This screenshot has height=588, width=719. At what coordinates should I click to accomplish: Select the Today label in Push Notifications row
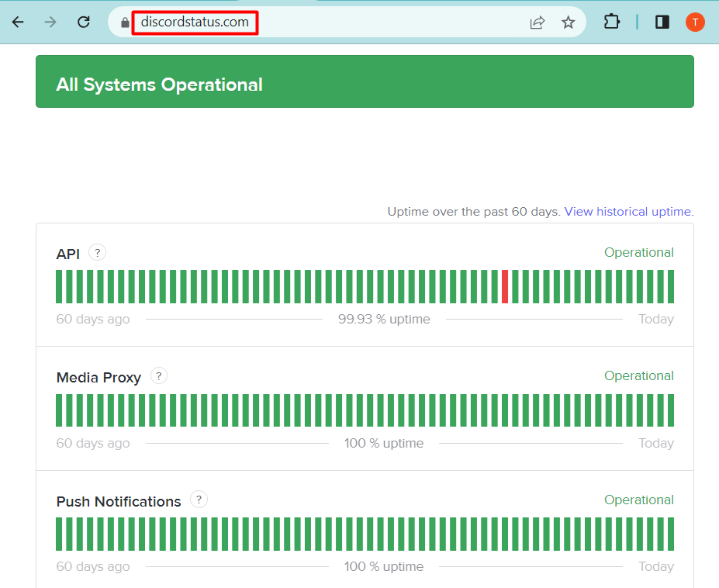point(656,566)
